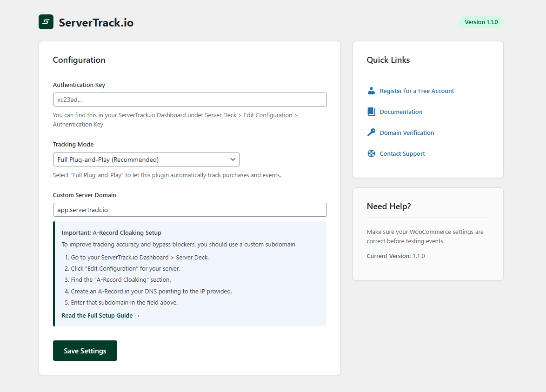Click the 'Important: A-Record Cloaking Setup' heading
546x392 pixels.
(x=112, y=233)
